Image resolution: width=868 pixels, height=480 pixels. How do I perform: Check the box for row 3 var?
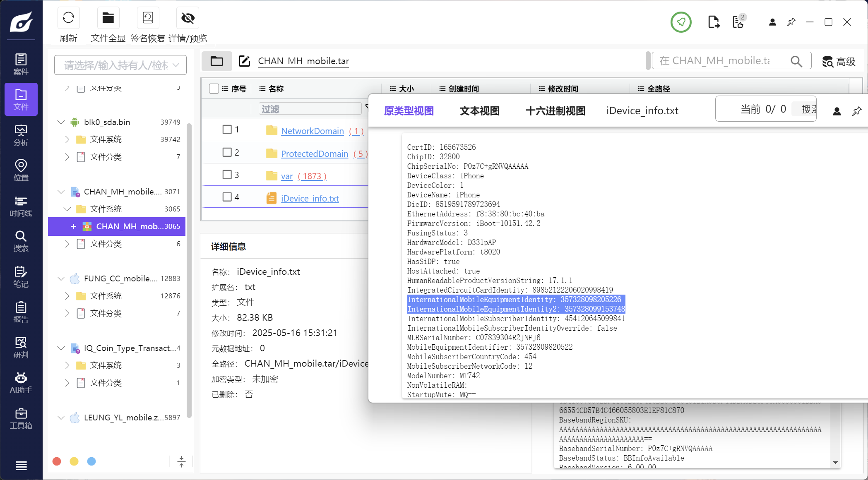[227, 175]
